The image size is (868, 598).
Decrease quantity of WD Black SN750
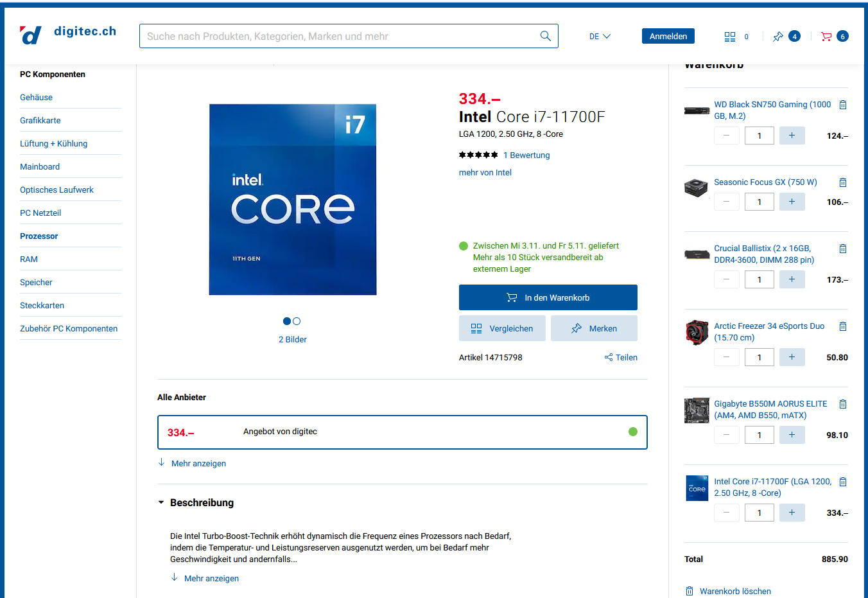click(727, 136)
